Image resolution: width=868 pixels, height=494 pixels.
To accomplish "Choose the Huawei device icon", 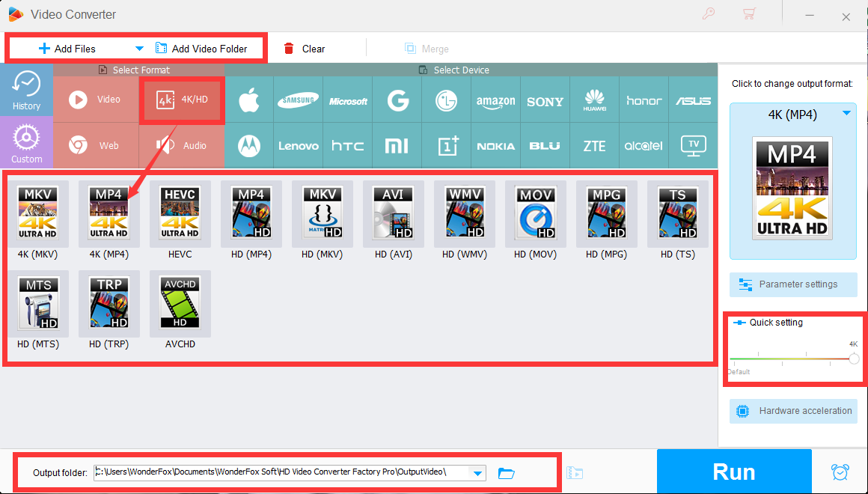I will [595, 100].
